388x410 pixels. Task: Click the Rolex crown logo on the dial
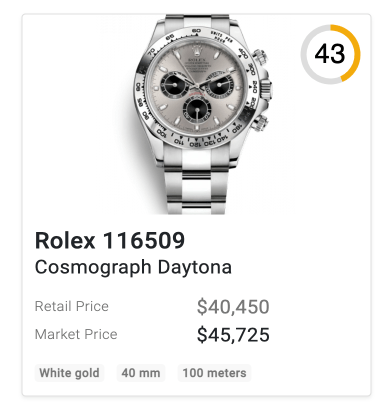[197, 51]
